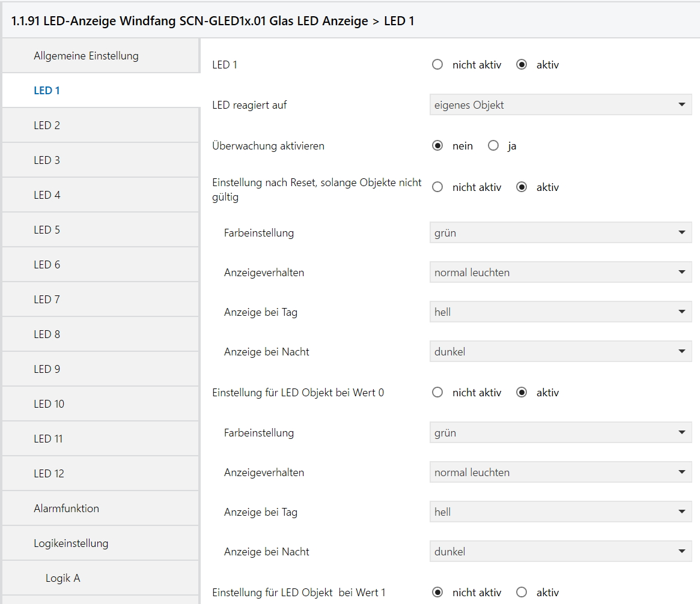Open the Alarmfunktion tab

[100, 508]
